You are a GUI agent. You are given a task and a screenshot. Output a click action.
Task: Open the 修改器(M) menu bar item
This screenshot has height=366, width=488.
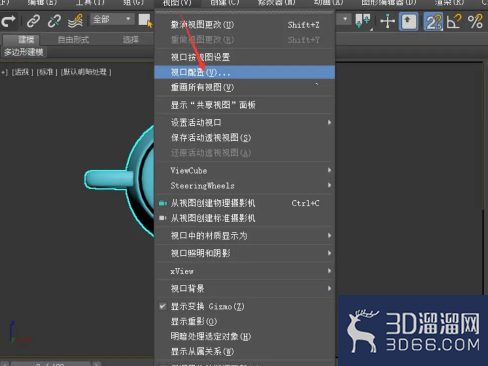276,3
